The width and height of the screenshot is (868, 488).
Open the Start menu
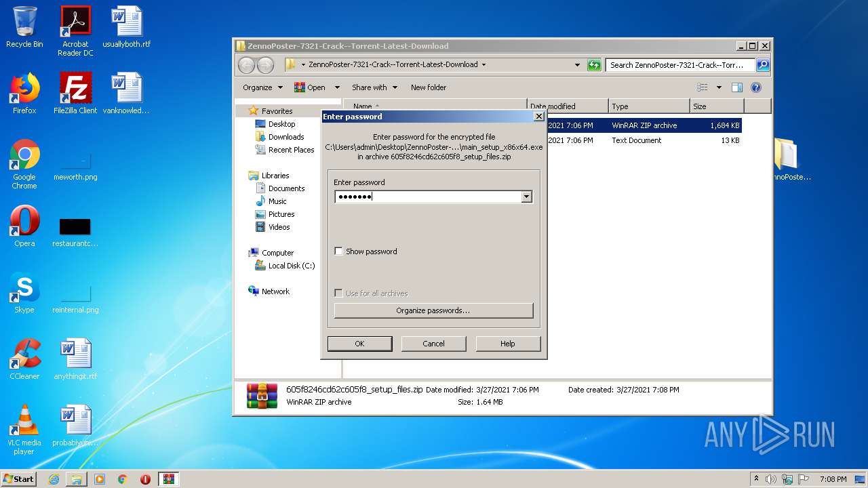tap(19, 479)
